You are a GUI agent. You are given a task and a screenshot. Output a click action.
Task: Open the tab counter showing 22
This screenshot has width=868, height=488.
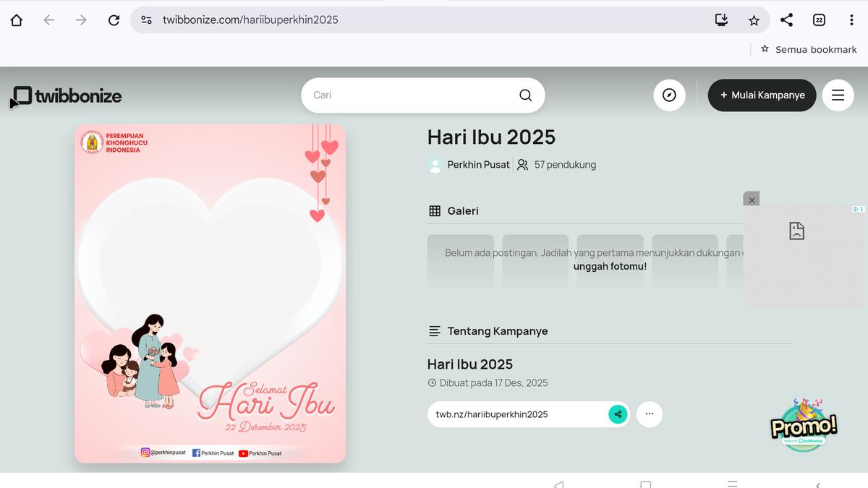(820, 20)
